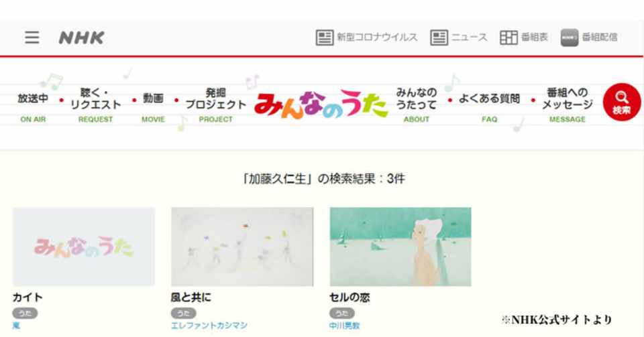This screenshot has height=337, width=644.
Task: Open the カイト song thumbnail
Action: 84,247
